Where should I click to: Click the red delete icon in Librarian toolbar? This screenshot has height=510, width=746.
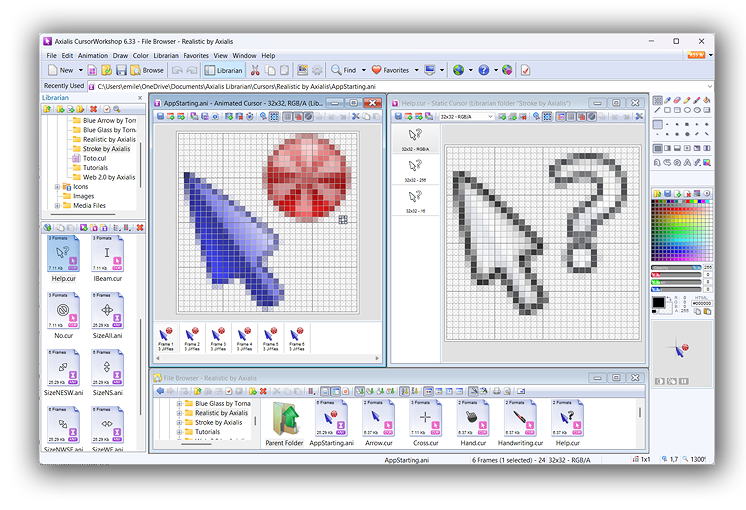point(93,109)
